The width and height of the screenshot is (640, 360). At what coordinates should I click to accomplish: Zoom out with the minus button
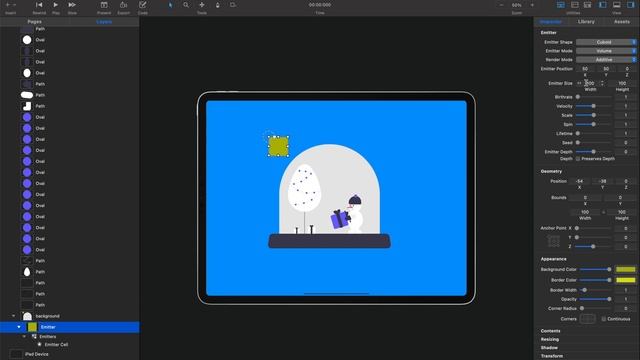point(501,5)
